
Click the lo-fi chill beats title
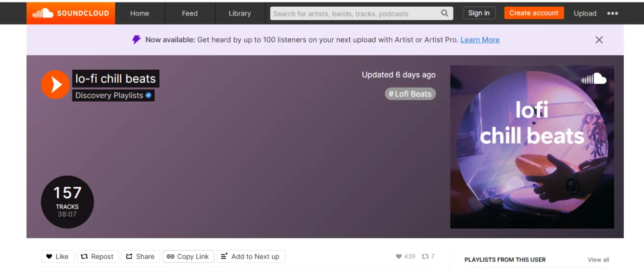[x=115, y=79]
